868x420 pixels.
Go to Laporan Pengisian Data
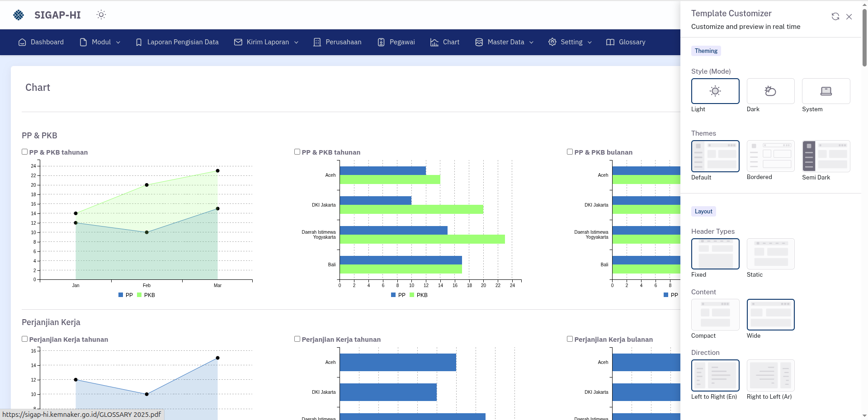click(x=177, y=42)
